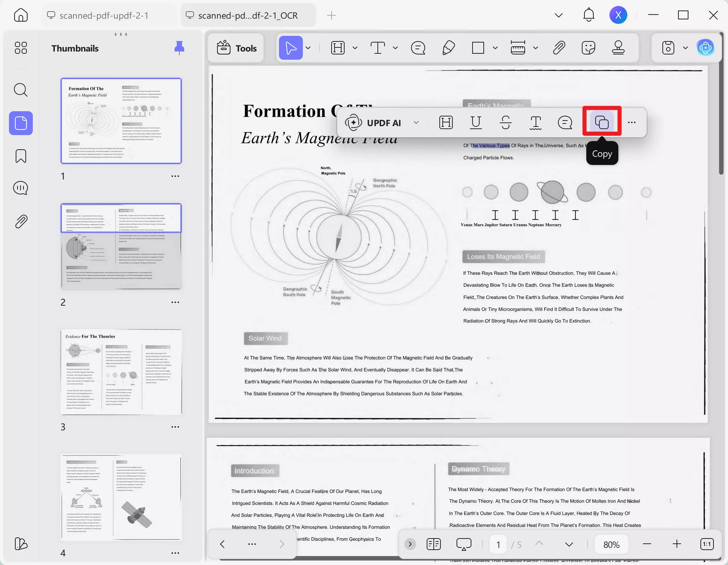Image resolution: width=728 pixels, height=565 pixels.
Task: Select the highlighter annotation tool
Action: pos(449,48)
